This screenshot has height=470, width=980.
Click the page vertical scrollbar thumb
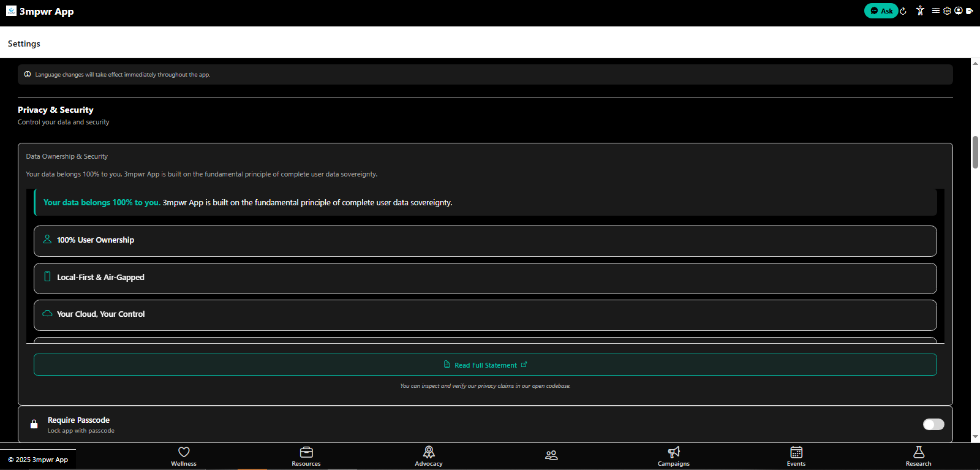point(975,152)
